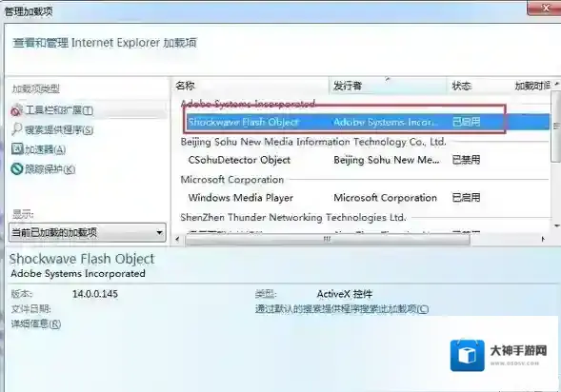Click the Accelerators (加速器) icon
The image size is (561, 392).
point(17,148)
